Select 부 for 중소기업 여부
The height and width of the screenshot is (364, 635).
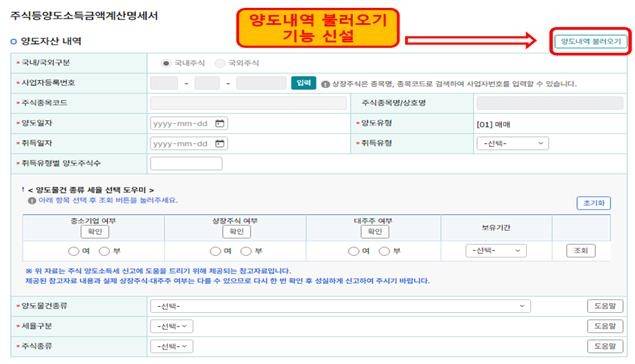pos(104,251)
